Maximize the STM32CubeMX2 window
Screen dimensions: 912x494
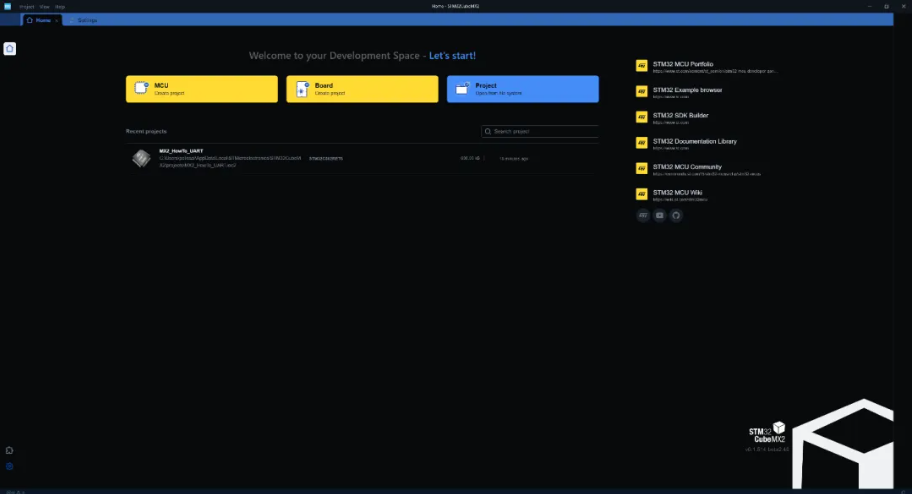coord(886,6)
